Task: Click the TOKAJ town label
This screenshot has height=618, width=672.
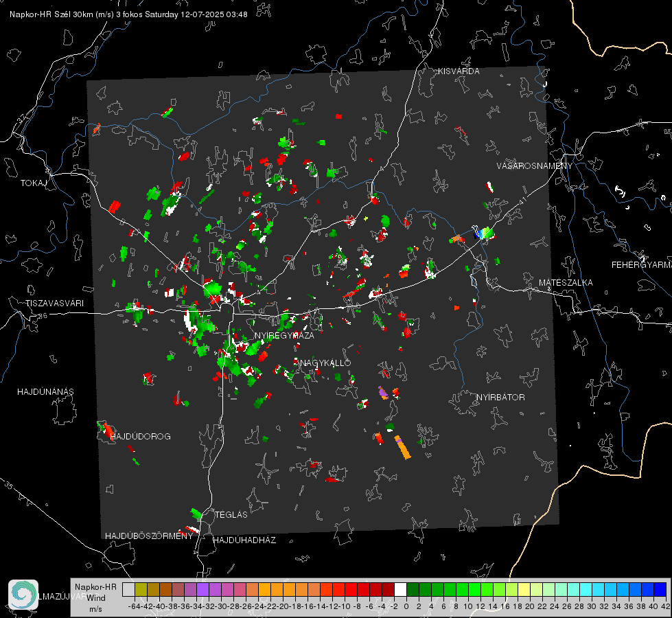Action: click(34, 183)
